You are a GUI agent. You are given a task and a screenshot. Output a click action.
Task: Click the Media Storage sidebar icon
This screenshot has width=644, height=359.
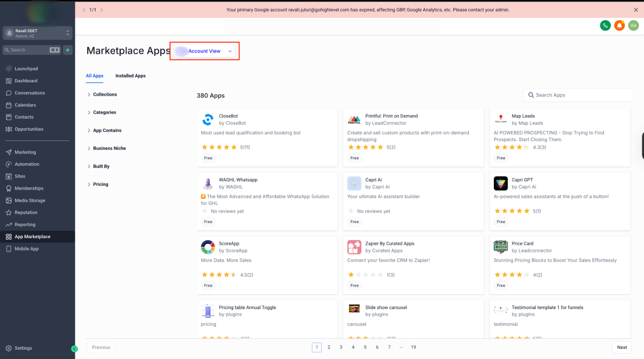(9, 201)
